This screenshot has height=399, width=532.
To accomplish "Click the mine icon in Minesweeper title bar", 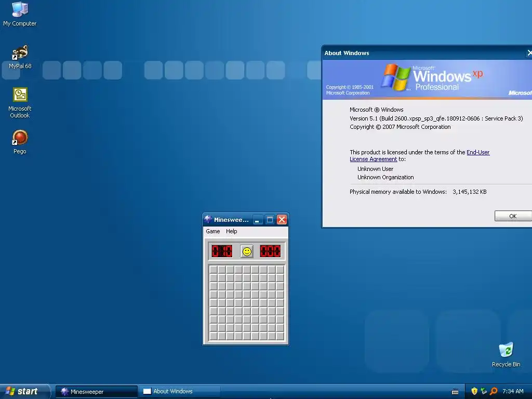I will (208, 219).
